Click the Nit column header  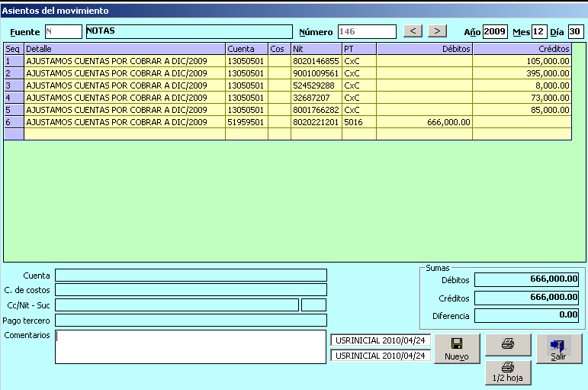(316, 49)
